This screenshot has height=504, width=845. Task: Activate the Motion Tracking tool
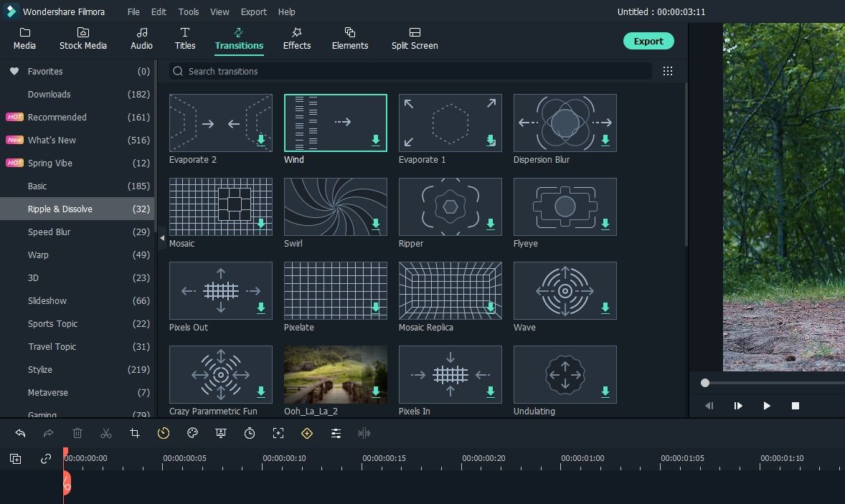[278, 433]
